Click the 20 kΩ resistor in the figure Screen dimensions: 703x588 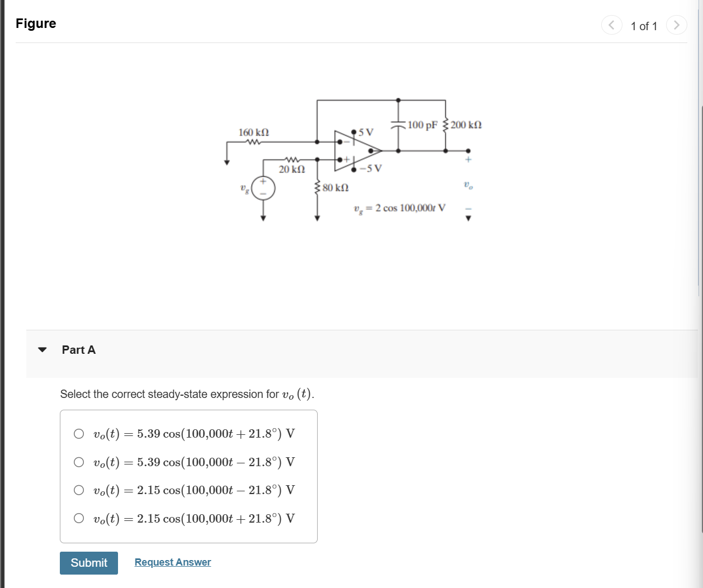tap(292, 159)
